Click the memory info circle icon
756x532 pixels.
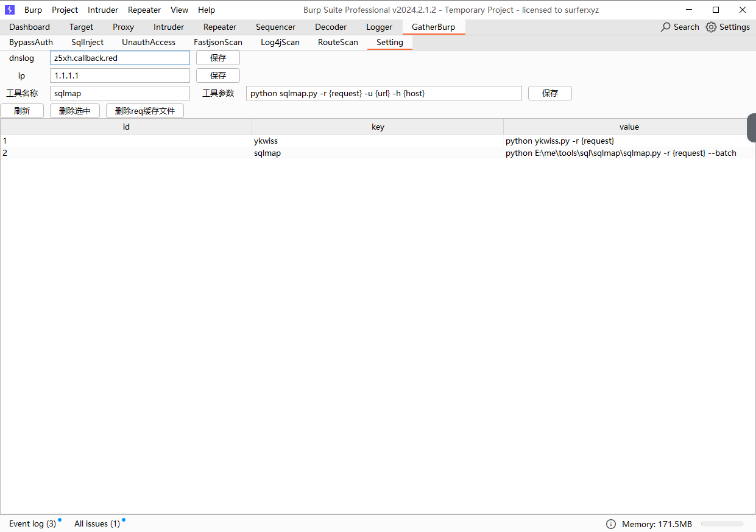[x=611, y=524]
